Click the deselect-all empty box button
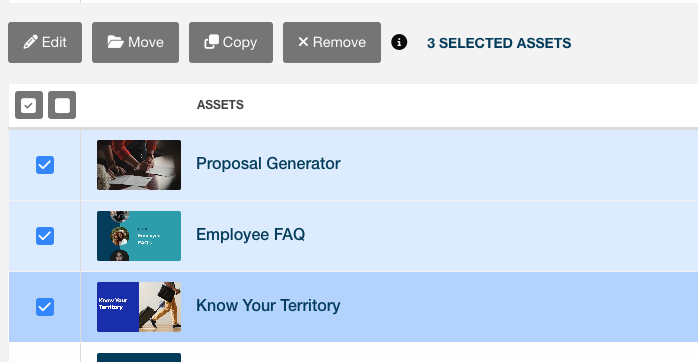The width and height of the screenshot is (698, 362). pos(62,105)
